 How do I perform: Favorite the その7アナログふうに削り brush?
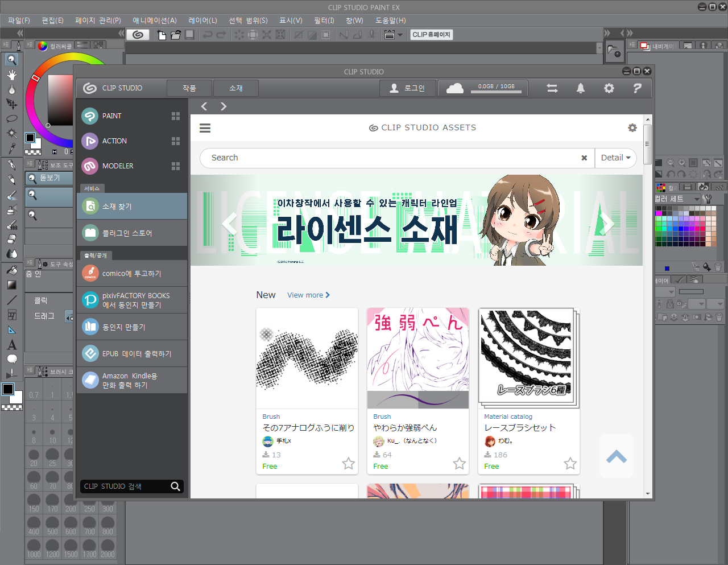(x=348, y=464)
